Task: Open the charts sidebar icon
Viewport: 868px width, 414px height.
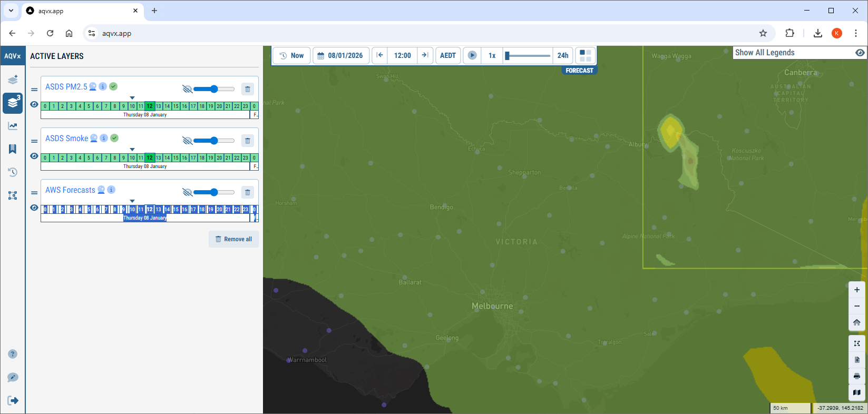Action: click(x=13, y=126)
